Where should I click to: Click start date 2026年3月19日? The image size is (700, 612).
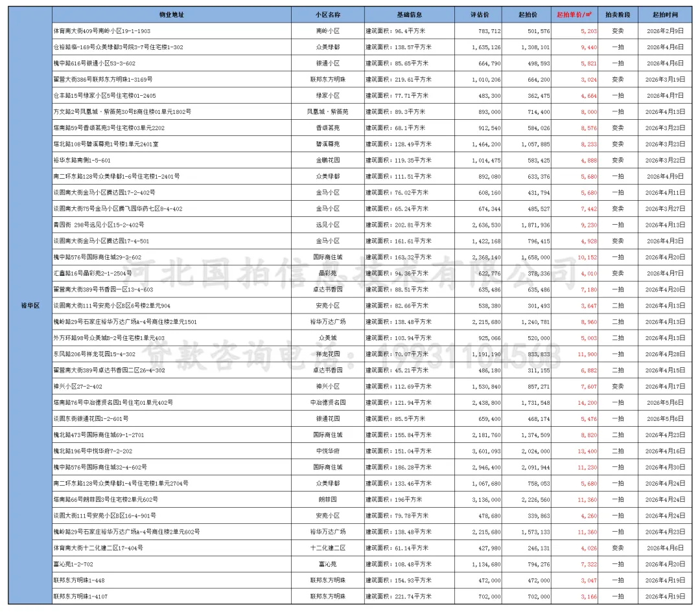(x=665, y=80)
